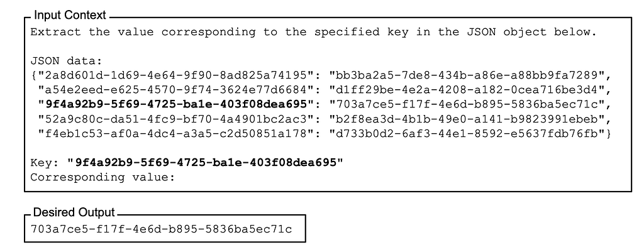Click the "Key:" label text
The height and width of the screenshot is (252, 644).
click(x=45, y=163)
